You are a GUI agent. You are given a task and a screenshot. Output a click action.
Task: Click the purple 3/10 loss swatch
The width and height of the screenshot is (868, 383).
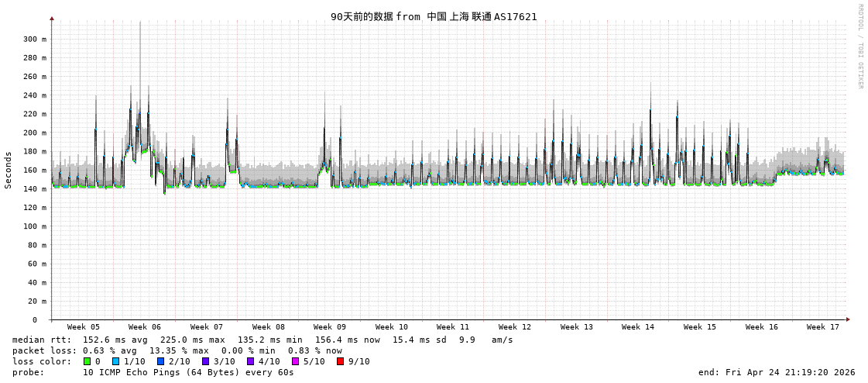point(205,361)
